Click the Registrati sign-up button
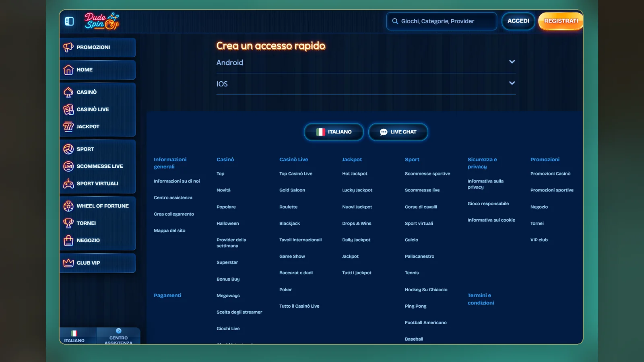 point(561,21)
